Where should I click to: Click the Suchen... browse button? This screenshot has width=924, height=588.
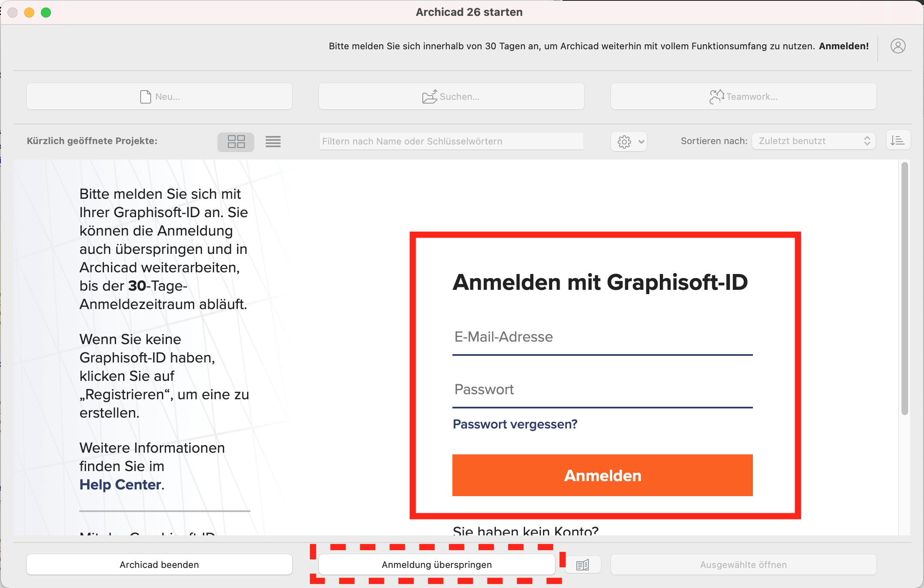point(451,96)
